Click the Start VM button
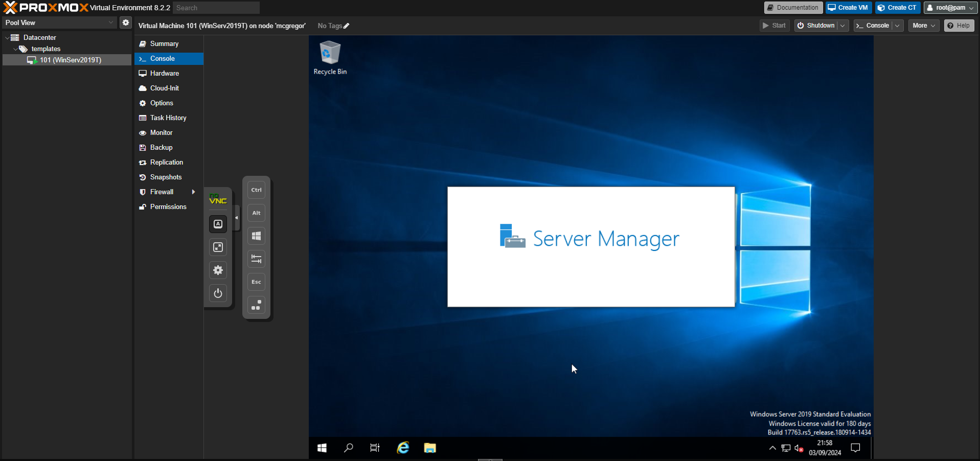 (x=774, y=26)
